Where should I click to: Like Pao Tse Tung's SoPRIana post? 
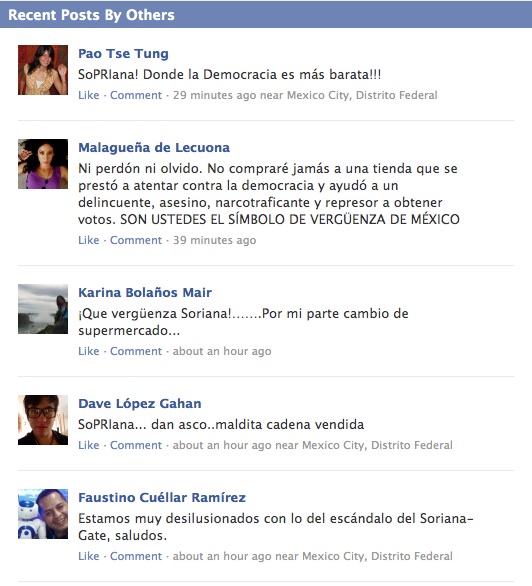pyautogui.click(x=89, y=95)
